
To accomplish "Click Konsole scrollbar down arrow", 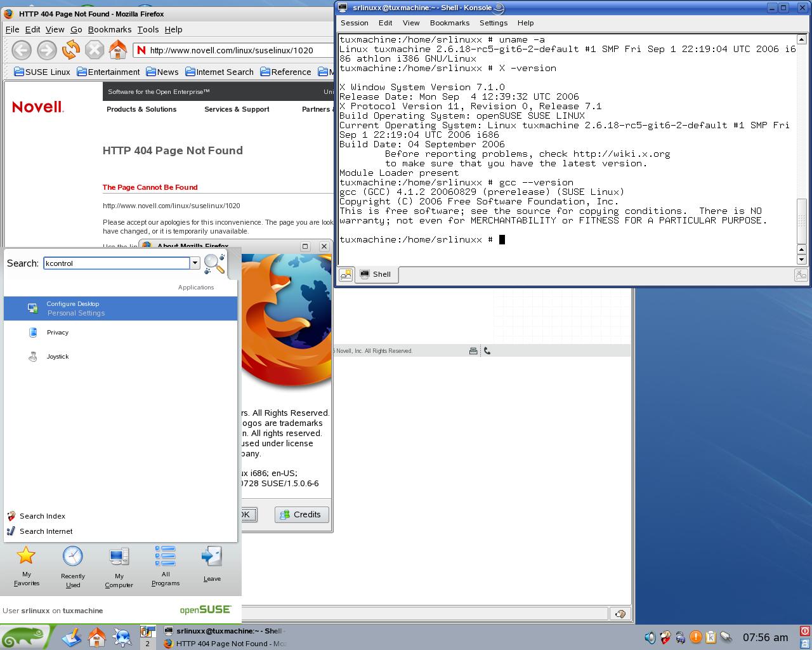I will [x=801, y=259].
